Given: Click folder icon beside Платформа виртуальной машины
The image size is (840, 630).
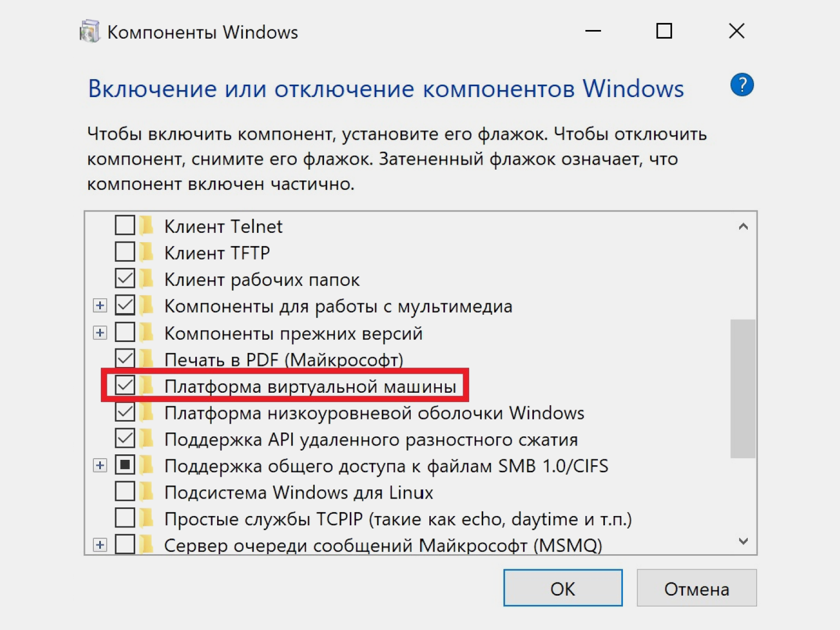Looking at the screenshot, I should click(146, 386).
